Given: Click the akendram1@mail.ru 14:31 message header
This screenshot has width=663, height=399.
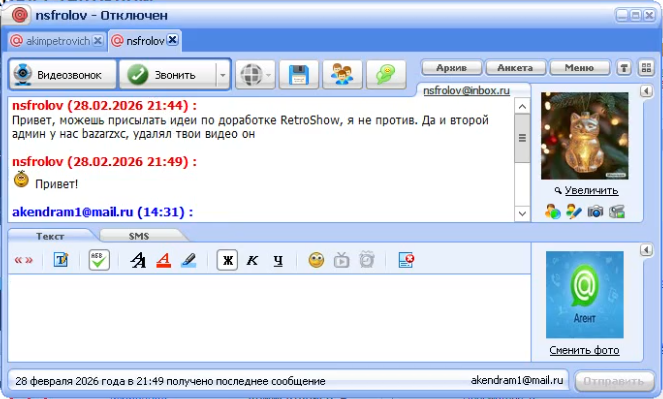Looking at the screenshot, I should click(102, 212).
